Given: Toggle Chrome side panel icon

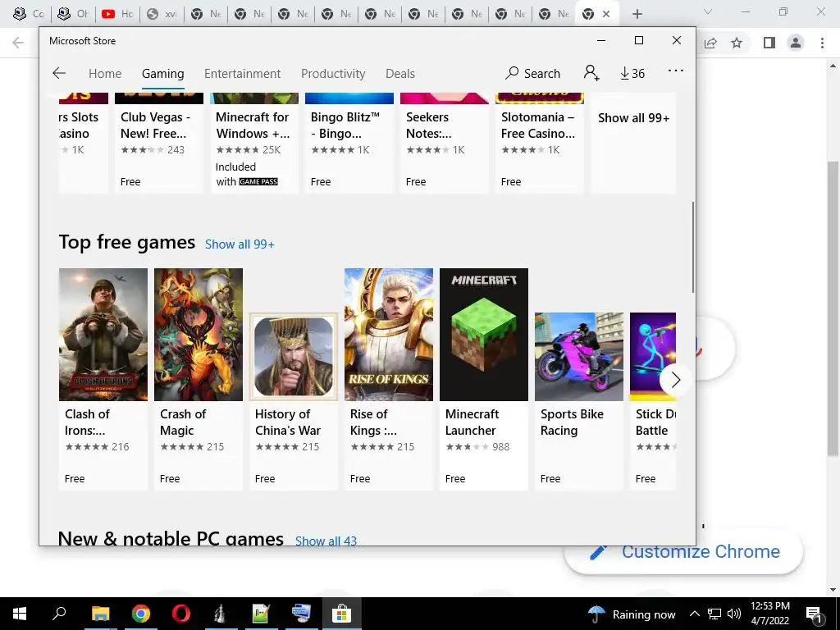Looking at the screenshot, I should click(769, 43).
